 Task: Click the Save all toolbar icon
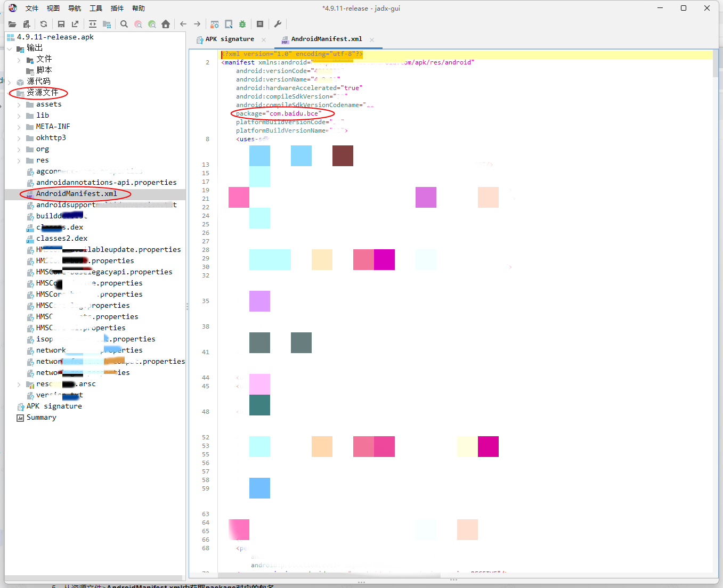click(x=61, y=24)
